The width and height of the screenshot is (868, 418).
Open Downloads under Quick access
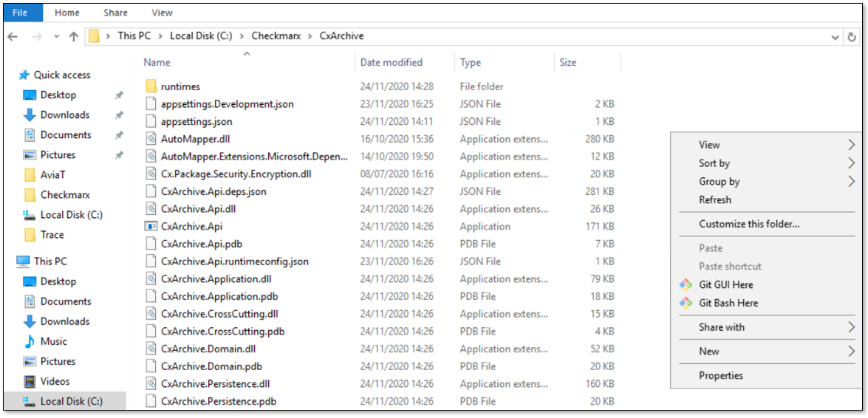(x=65, y=115)
